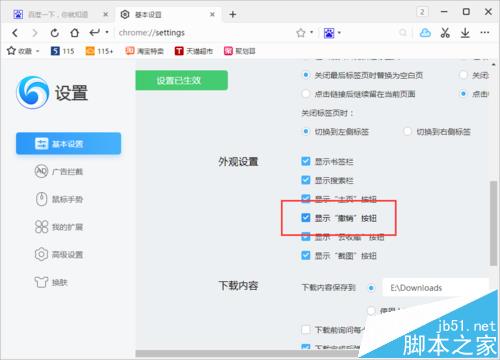This screenshot has width=500, height=360.
Task: Select 切换到左侧标签 radio
Action: click(306, 131)
